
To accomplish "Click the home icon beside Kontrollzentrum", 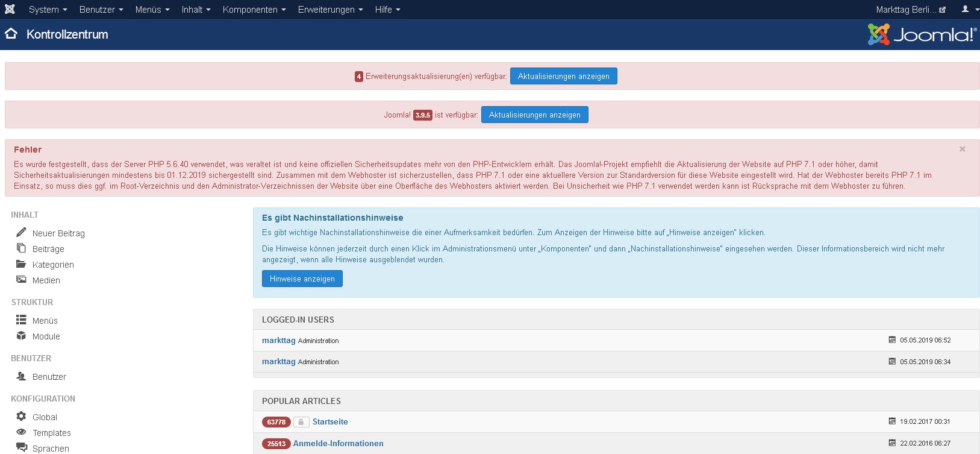I will pos(11,34).
